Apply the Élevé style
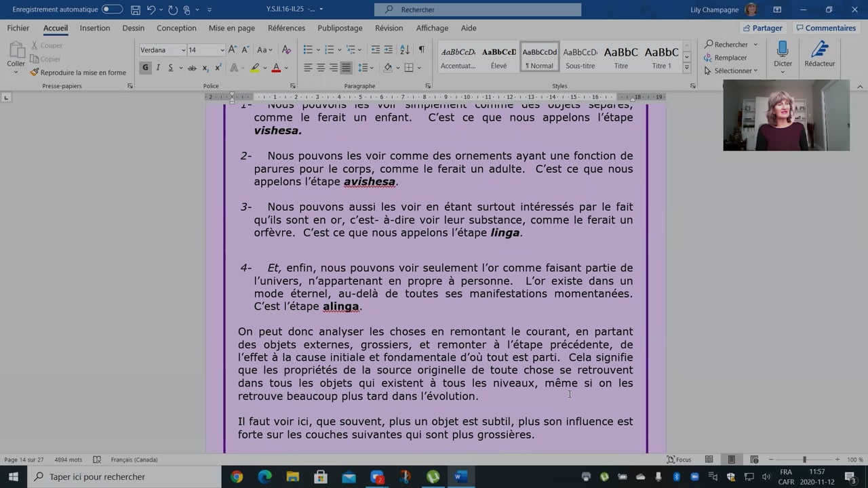Viewport: 868px width, 488px height. point(498,57)
